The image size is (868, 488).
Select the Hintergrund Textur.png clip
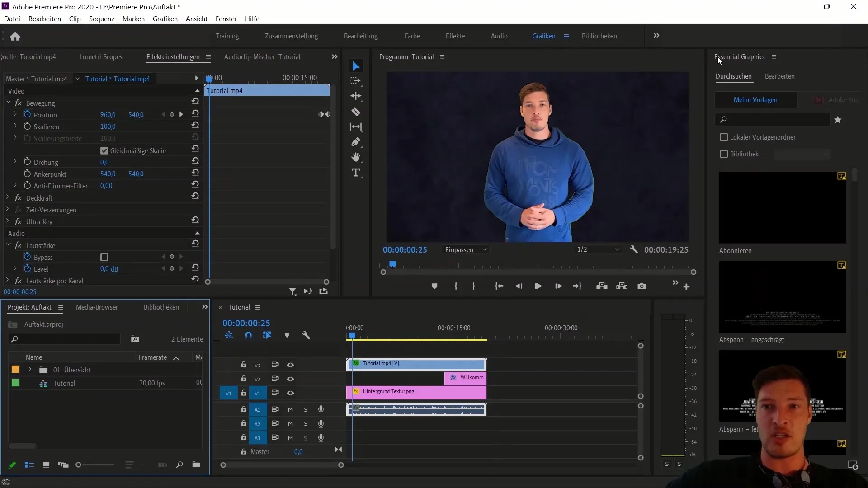pos(416,392)
